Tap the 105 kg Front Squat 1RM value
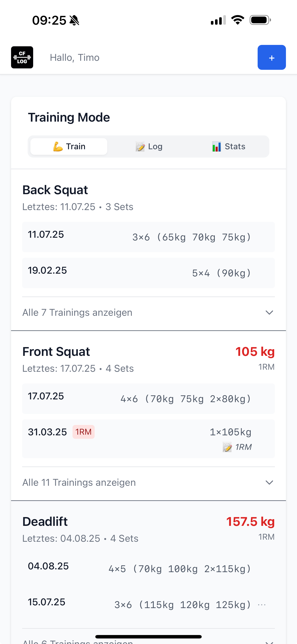 click(255, 351)
